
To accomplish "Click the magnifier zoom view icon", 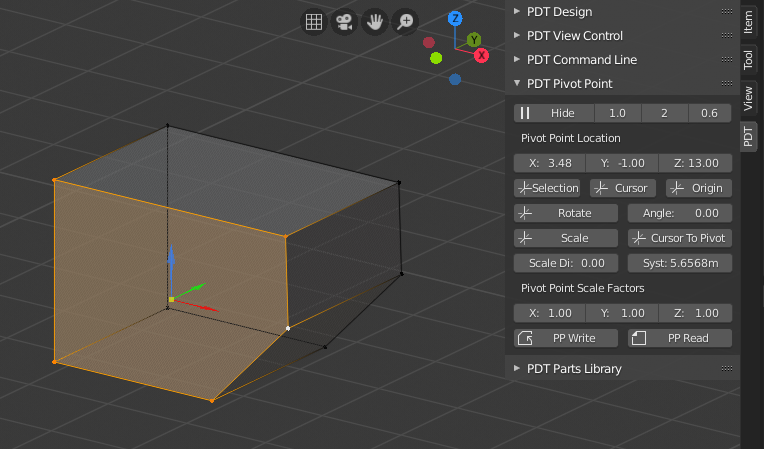I will (x=405, y=22).
